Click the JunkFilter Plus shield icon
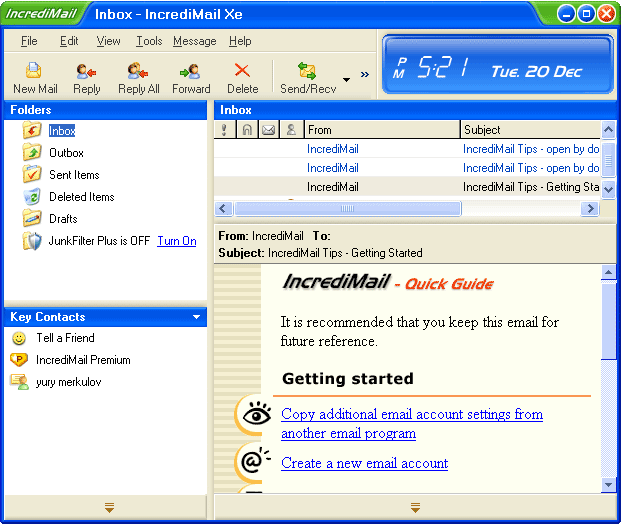Viewport: 622px width, 525px height. coord(32,240)
